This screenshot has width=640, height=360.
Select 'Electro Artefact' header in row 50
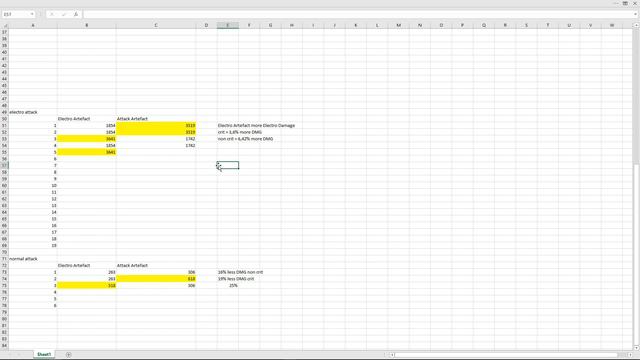pyautogui.click(x=87, y=119)
